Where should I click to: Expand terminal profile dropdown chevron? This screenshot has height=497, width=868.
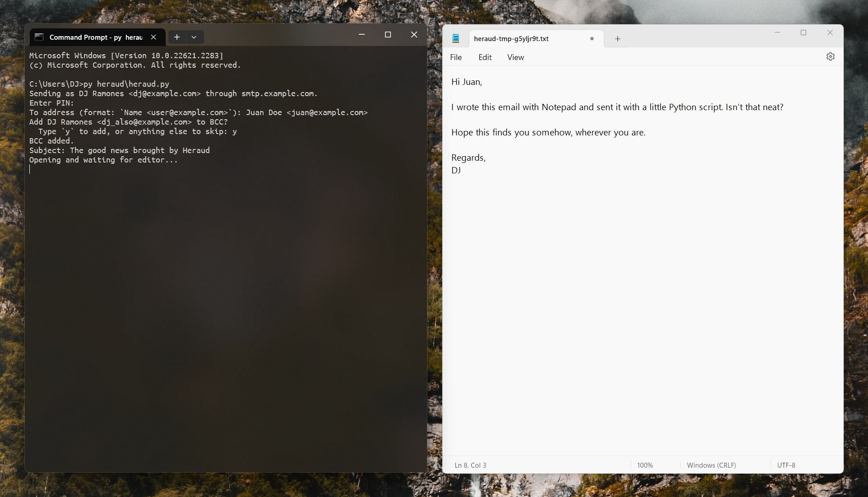[x=194, y=37]
